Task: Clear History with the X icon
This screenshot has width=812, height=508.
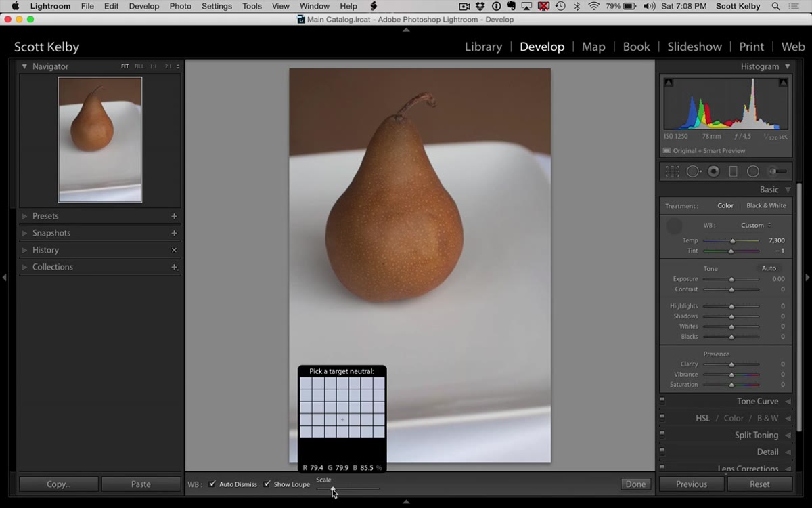Action: click(174, 250)
